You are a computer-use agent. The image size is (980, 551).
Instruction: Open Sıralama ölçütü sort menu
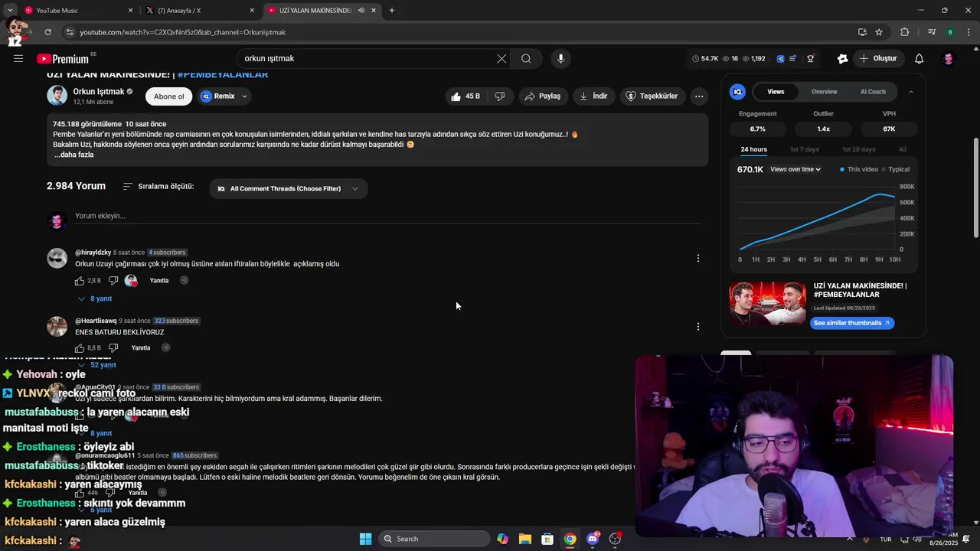click(x=158, y=187)
